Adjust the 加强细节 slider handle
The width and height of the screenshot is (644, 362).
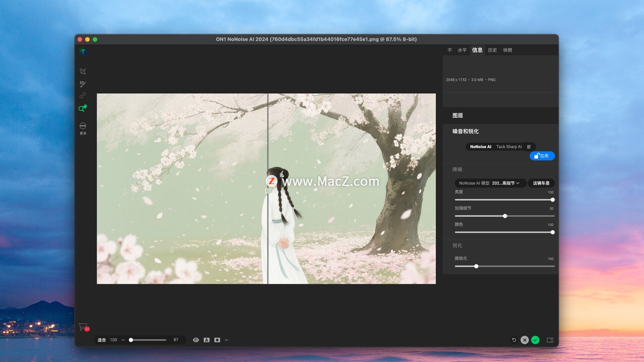point(505,216)
